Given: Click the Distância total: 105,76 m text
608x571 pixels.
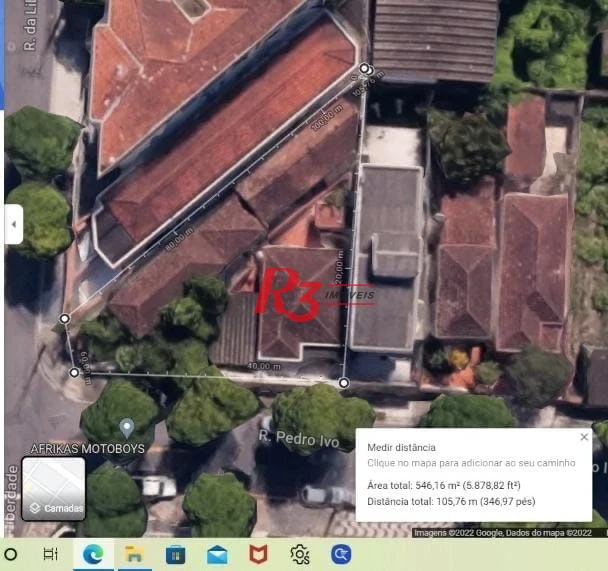Looking at the screenshot, I should (451, 502).
